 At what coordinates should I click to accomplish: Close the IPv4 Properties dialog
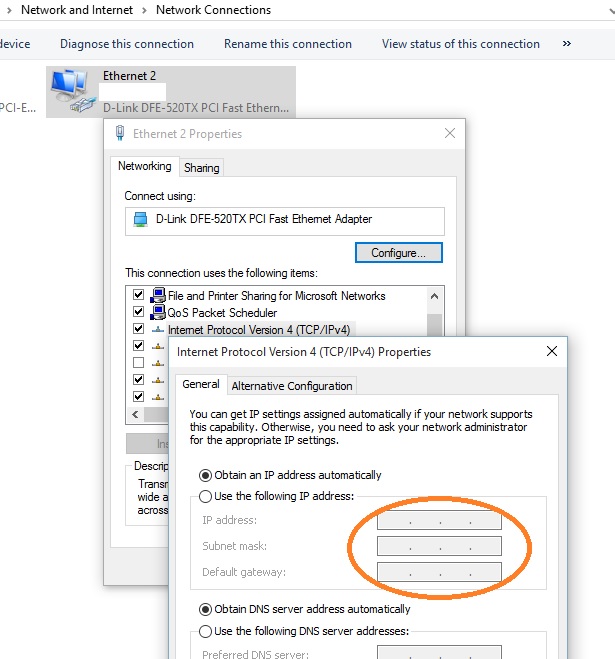click(552, 351)
